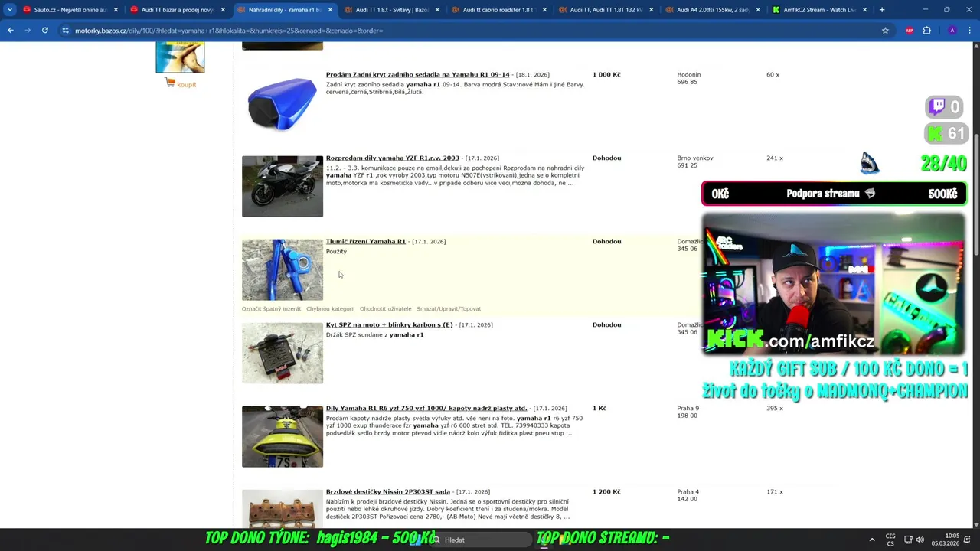Click the blue seat cover thumbnail
980x551 pixels.
coord(283,103)
